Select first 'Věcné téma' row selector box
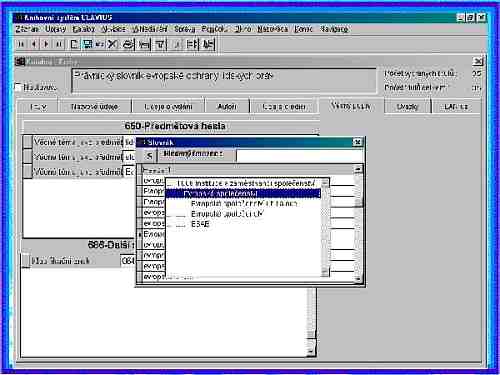Screen dimensions: 500x375 [x=27, y=142]
